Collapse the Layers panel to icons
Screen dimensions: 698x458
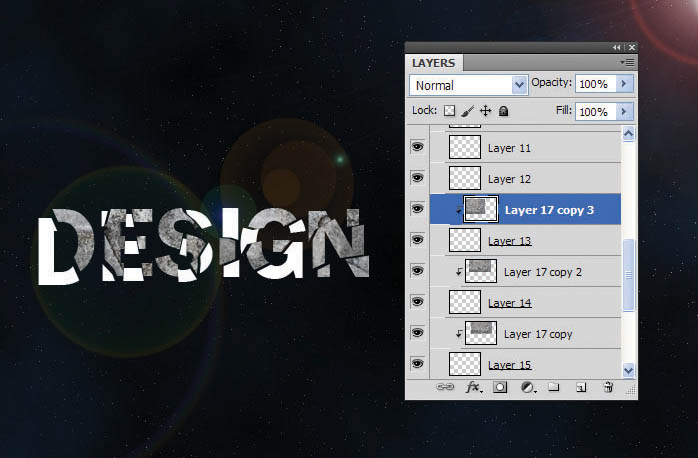[x=616, y=47]
